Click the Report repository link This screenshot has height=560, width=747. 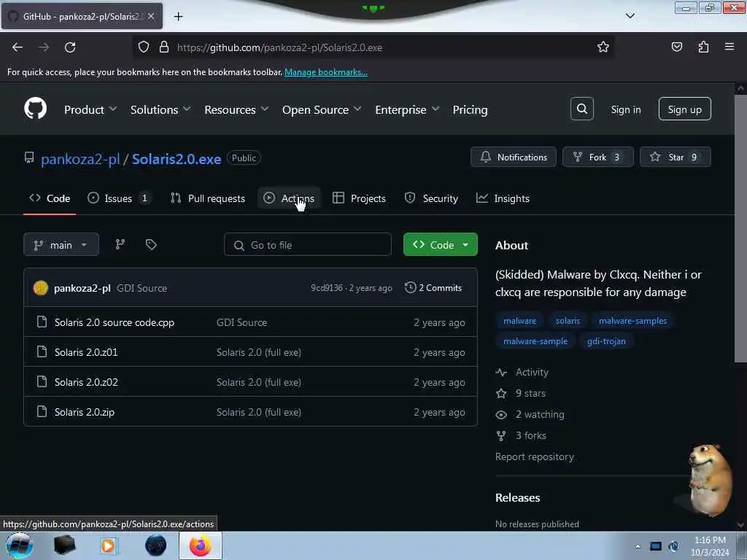[x=535, y=456]
